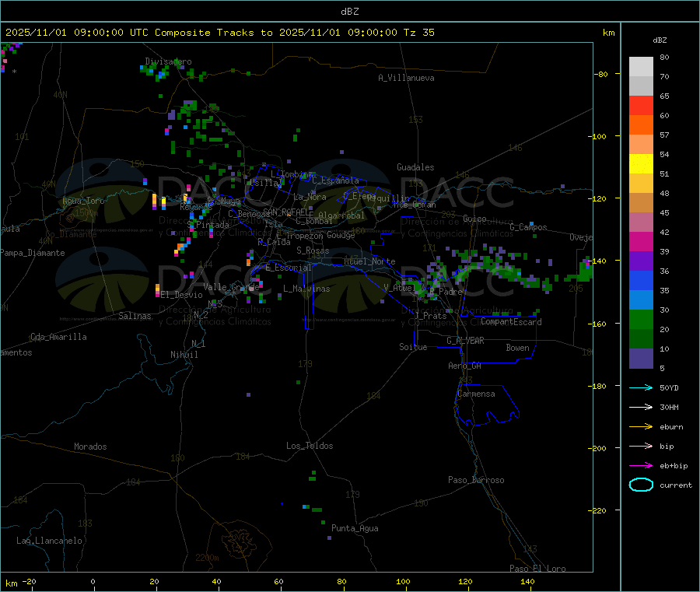Click the 'El_Desvio' map label
The width and height of the screenshot is (700, 592).
pyautogui.click(x=181, y=295)
